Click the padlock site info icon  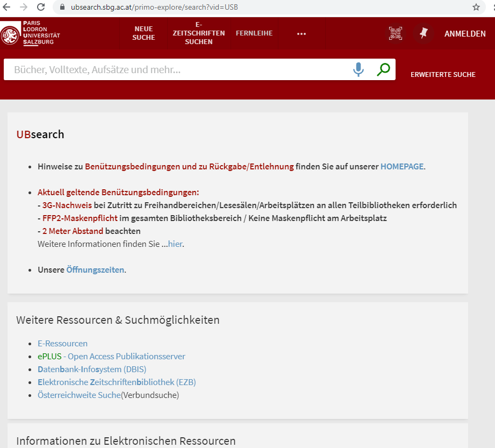62,7
